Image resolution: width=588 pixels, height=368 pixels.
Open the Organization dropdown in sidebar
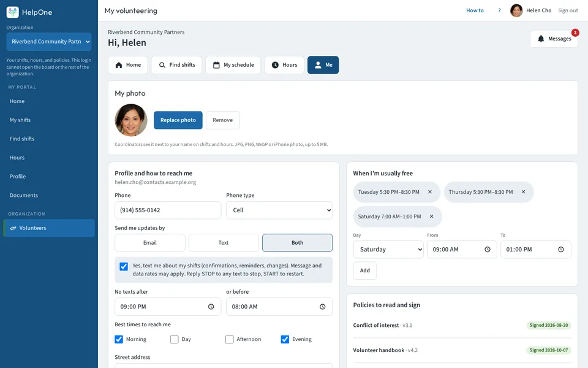49,42
